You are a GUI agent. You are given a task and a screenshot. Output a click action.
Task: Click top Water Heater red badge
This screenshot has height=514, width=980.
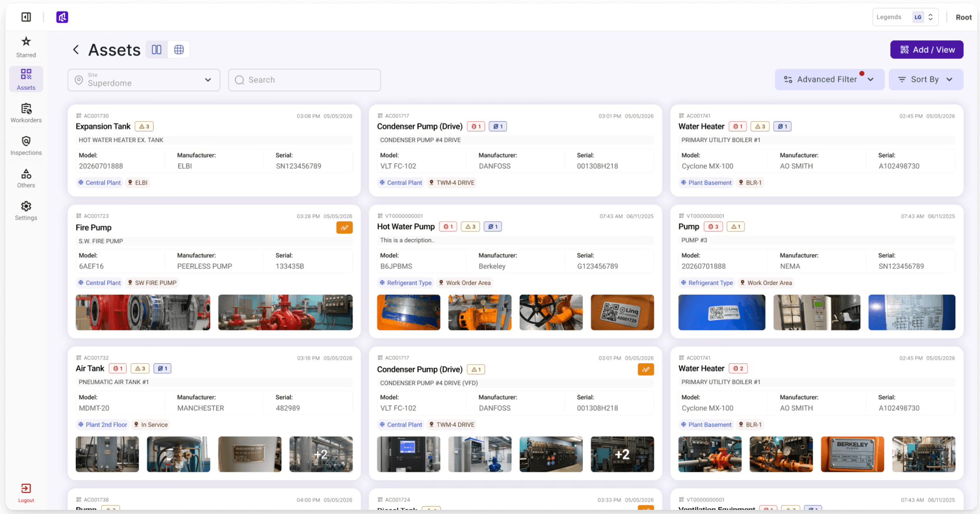[x=738, y=126]
